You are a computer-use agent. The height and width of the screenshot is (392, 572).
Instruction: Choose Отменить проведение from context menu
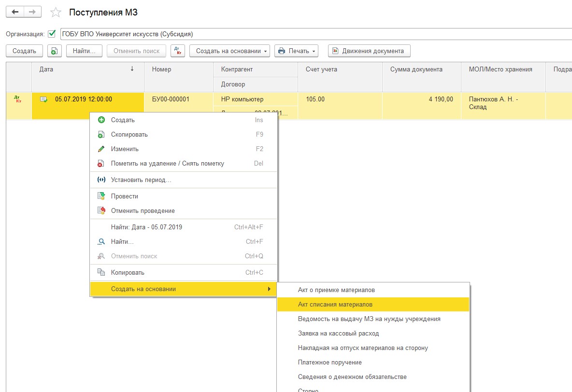click(143, 211)
